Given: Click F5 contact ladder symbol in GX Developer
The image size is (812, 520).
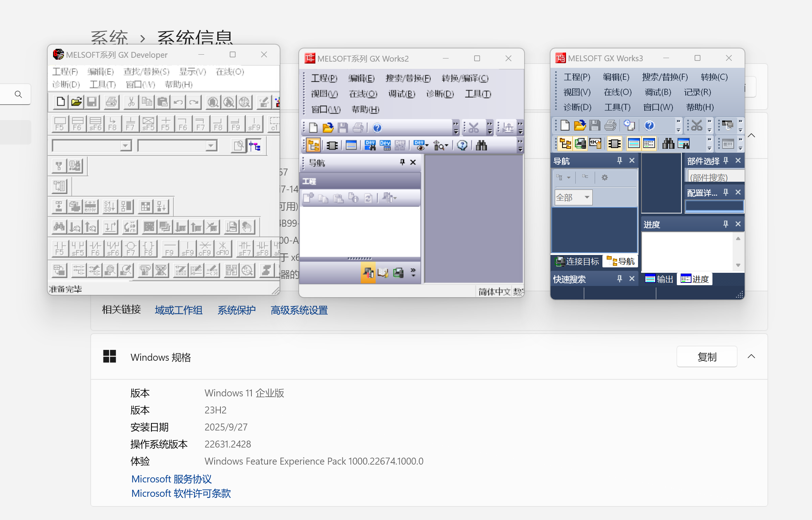Looking at the screenshot, I should (60, 248).
